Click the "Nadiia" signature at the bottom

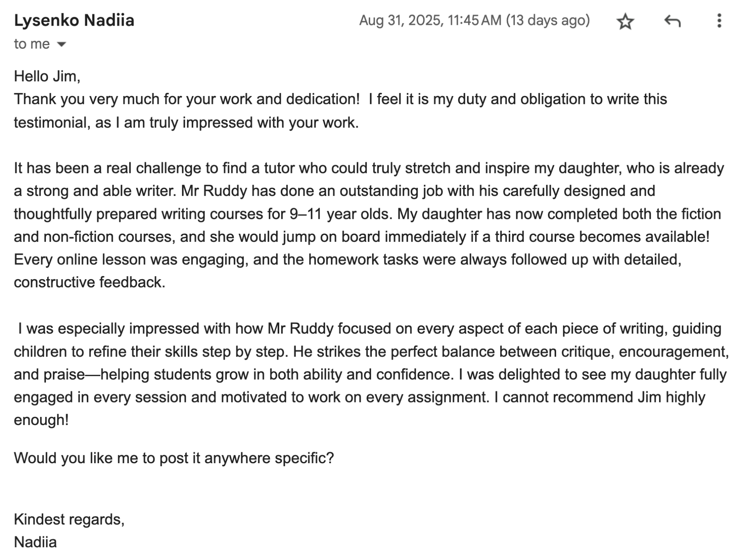tap(35, 542)
